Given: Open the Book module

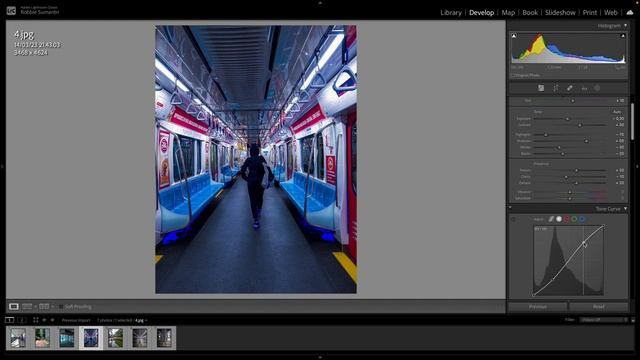Looking at the screenshot, I should 530,13.
